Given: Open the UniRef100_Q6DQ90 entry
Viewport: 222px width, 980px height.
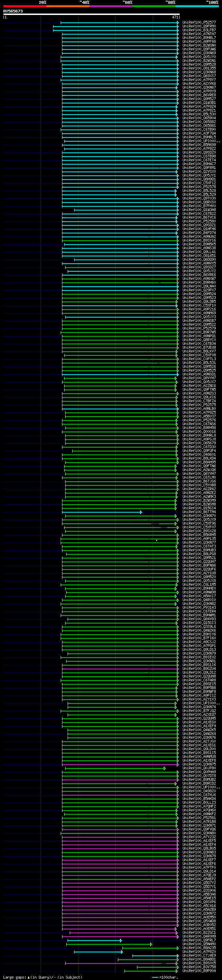Looking at the screenshot, I should [x=199, y=259].
